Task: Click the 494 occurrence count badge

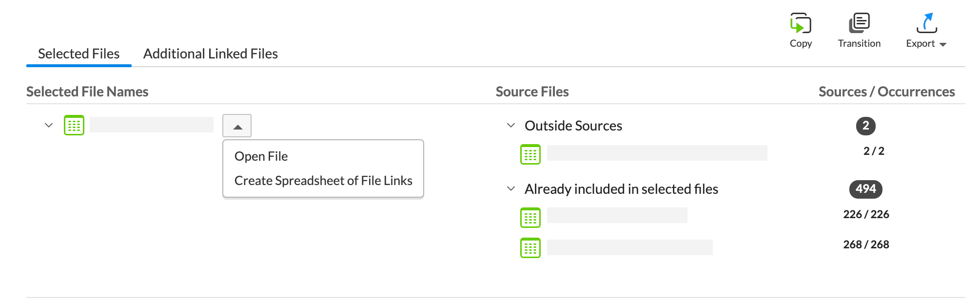Action: 866,190
